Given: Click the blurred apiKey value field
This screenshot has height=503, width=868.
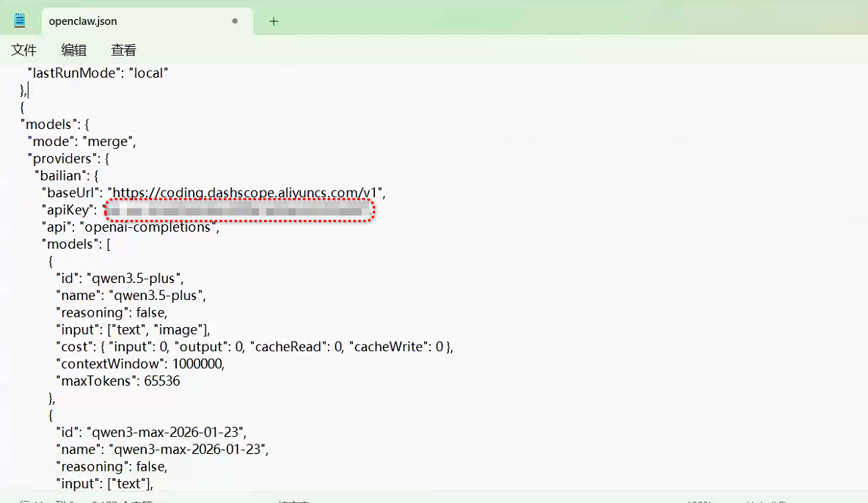Looking at the screenshot, I should point(240,211).
